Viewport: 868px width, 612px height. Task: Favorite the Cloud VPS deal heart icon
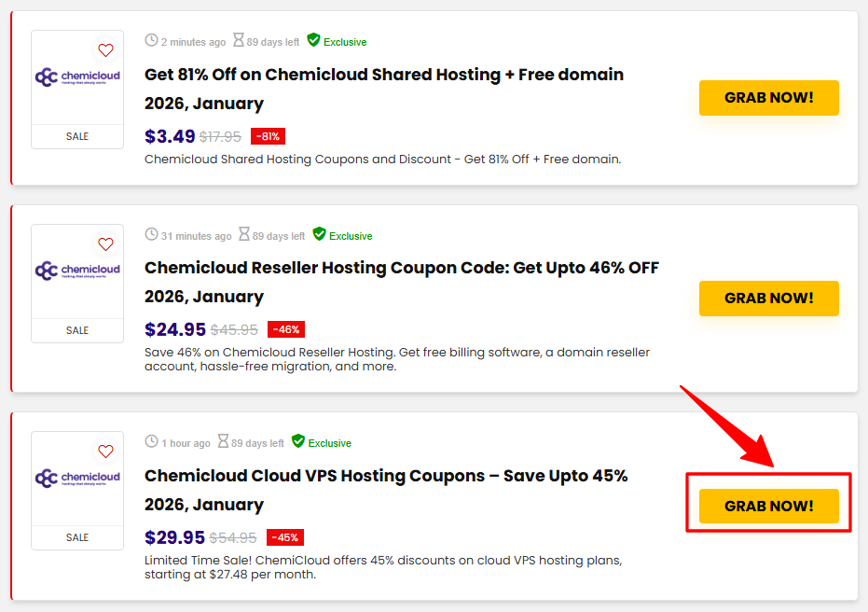[x=105, y=452]
